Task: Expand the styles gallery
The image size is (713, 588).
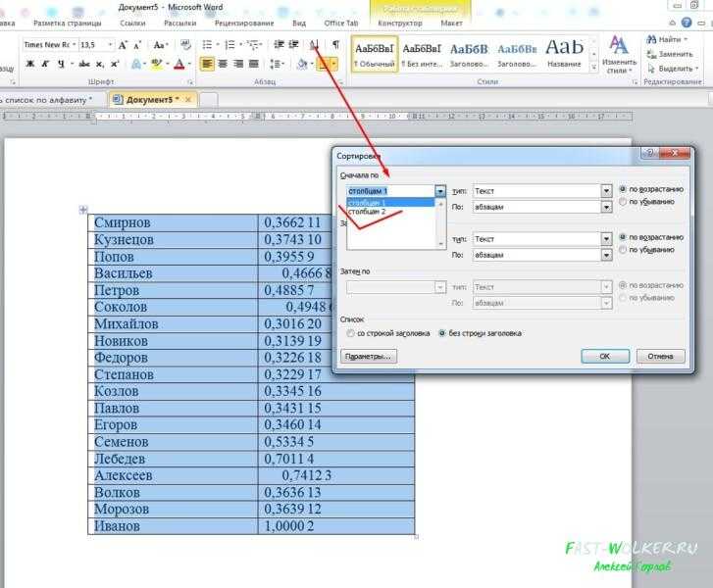Action: tap(594, 67)
